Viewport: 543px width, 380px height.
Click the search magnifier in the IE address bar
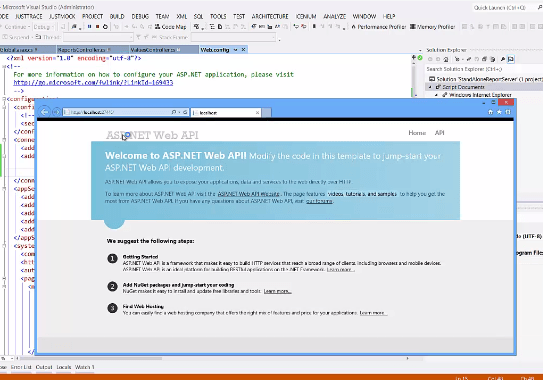(x=174, y=112)
